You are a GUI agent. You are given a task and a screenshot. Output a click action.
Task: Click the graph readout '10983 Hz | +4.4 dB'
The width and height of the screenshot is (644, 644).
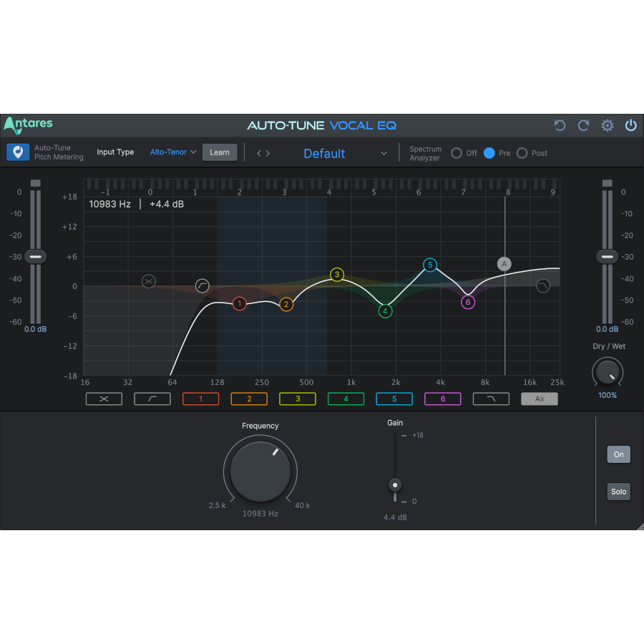137,204
